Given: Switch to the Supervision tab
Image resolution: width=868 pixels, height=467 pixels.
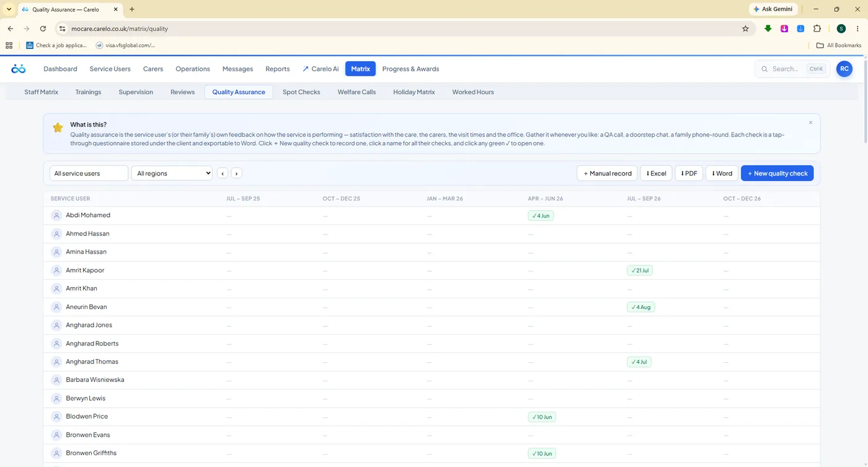Looking at the screenshot, I should coord(136,92).
